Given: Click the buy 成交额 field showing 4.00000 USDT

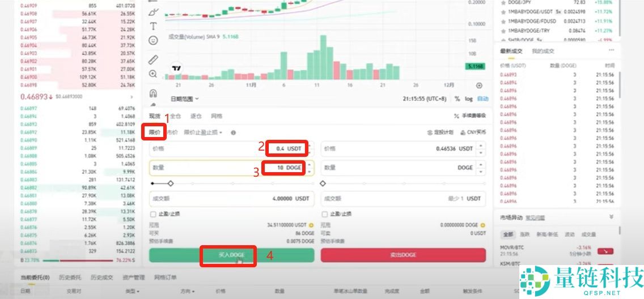Looking at the screenshot, I should point(232,199).
